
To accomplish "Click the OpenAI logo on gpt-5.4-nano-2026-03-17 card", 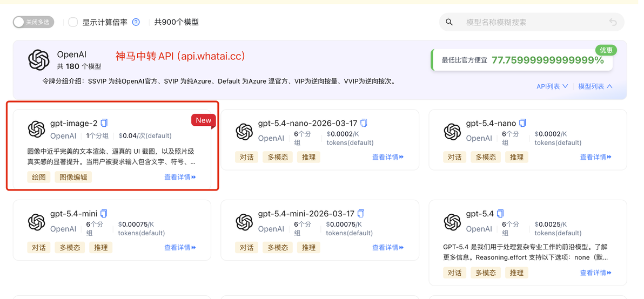I will point(244,132).
